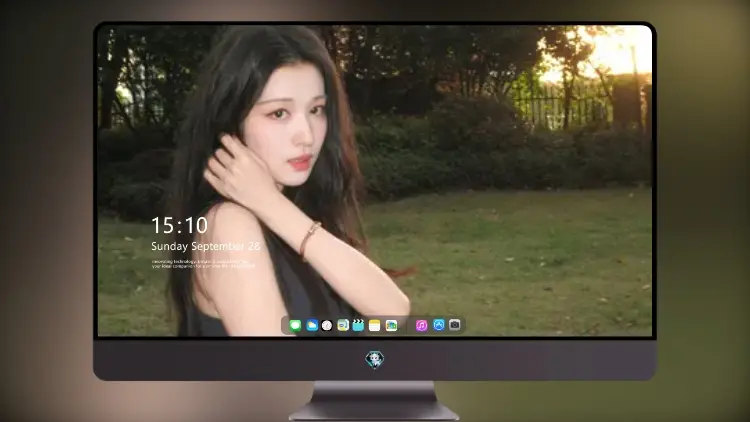Open the Clock app in dock
This screenshot has width=750, height=422.
point(327,325)
